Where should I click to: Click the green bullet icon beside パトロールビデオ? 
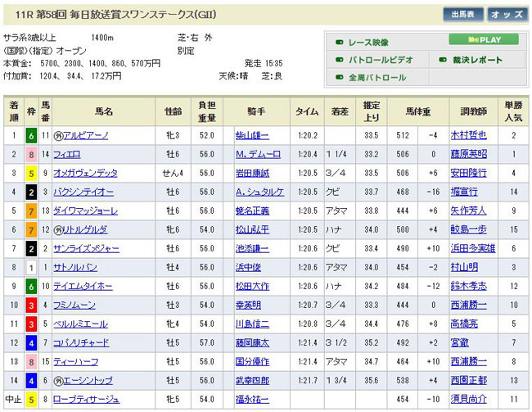pos(339,60)
